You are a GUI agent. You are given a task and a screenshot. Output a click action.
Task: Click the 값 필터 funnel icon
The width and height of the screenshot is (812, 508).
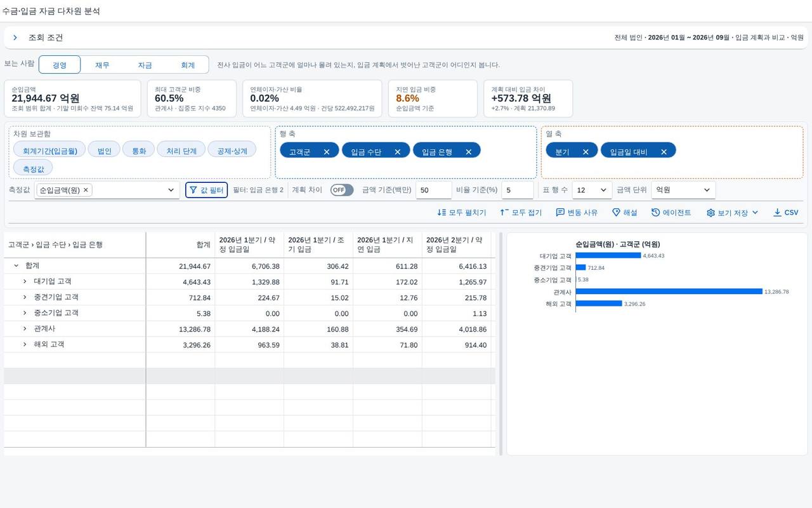(193, 190)
